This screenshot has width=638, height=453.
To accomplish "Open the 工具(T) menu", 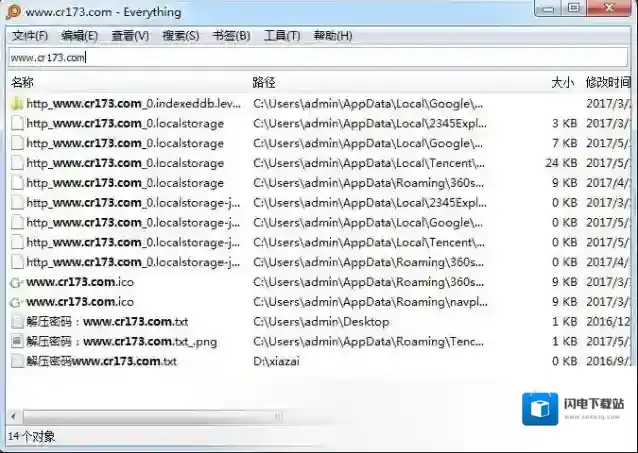I will coord(282,36).
